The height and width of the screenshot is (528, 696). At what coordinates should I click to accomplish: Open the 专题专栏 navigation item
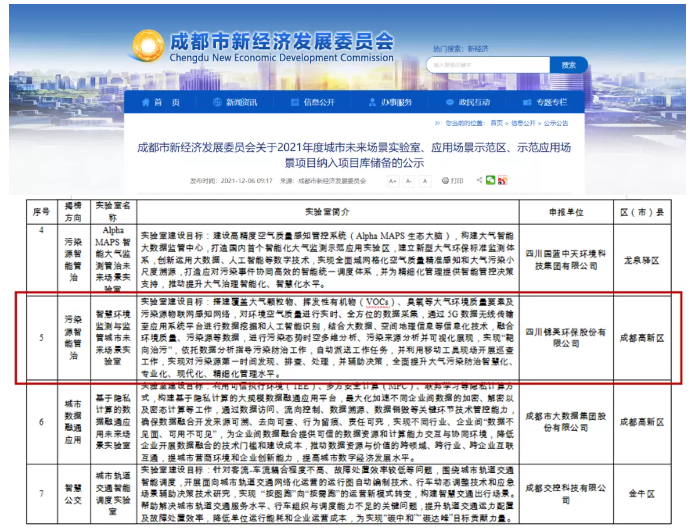tap(545, 102)
